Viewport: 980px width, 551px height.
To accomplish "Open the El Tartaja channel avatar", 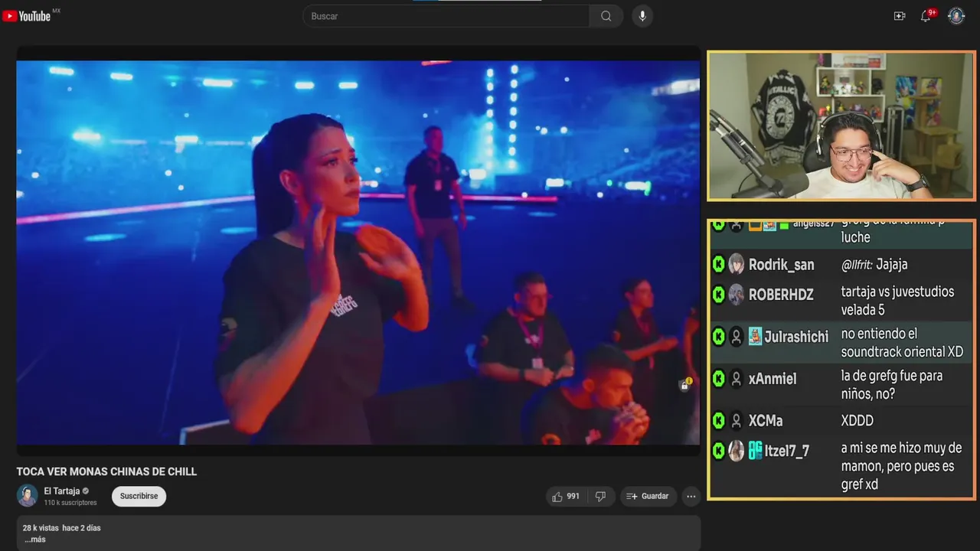I will click(x=28, y=496).
